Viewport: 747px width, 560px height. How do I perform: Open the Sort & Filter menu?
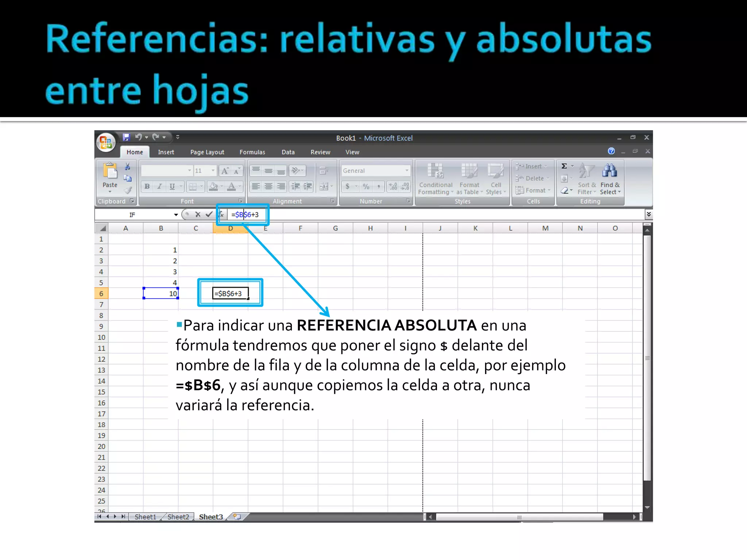pos(587,179)
